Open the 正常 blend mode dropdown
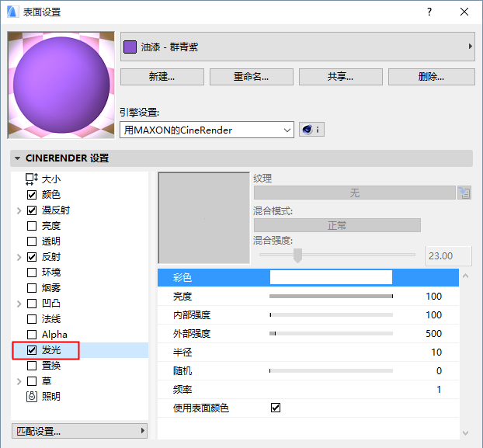483x448 pixels. tap(337, 225)
